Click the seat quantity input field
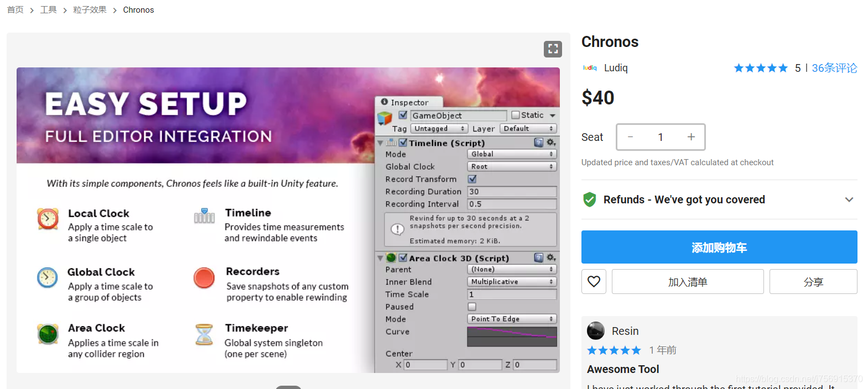 coord(661,137)
